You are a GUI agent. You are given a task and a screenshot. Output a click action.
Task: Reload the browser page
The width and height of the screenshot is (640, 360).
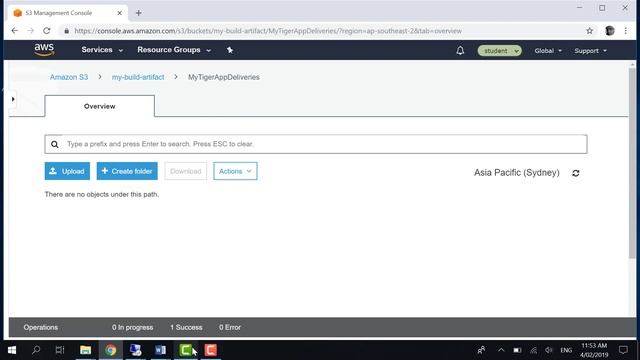click(x=47, y=31)
